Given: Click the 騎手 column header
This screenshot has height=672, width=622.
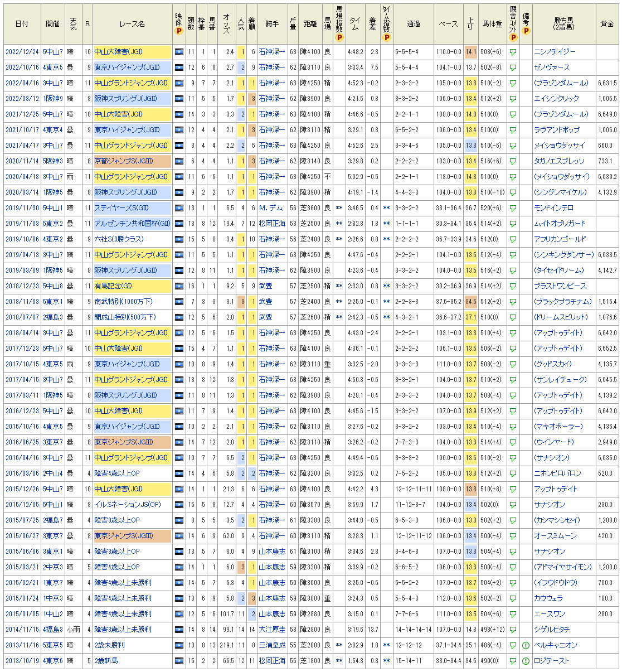Looking at the screenshot, I should 272,24.
